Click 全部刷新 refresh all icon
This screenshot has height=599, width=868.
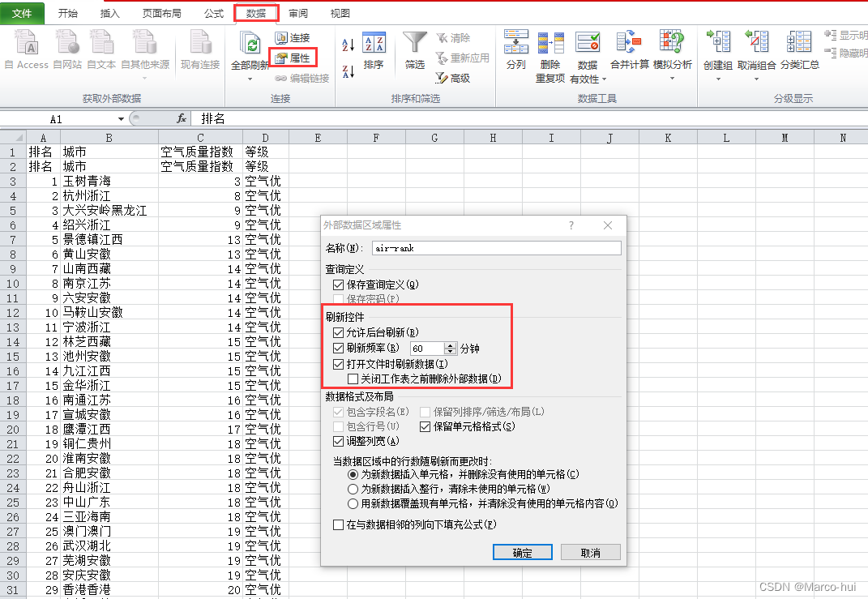pyautogui.click(x=250, y=43)
